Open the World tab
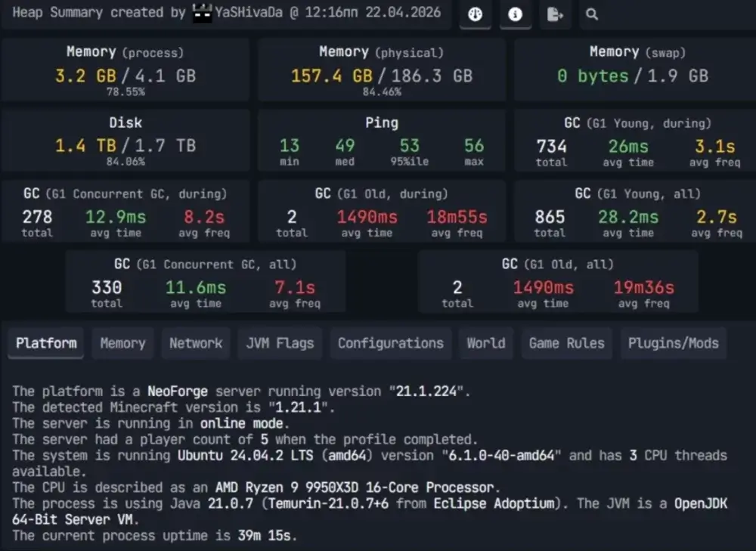 tap(485, 343)
